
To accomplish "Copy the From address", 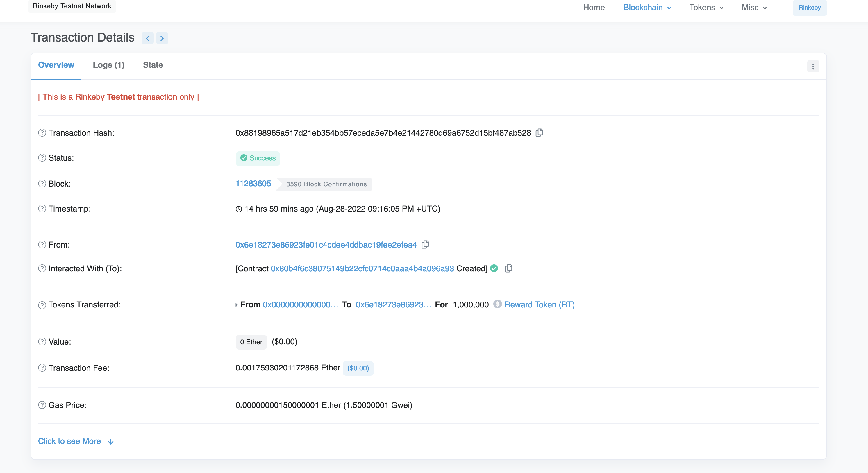I will tap(425, 245).
